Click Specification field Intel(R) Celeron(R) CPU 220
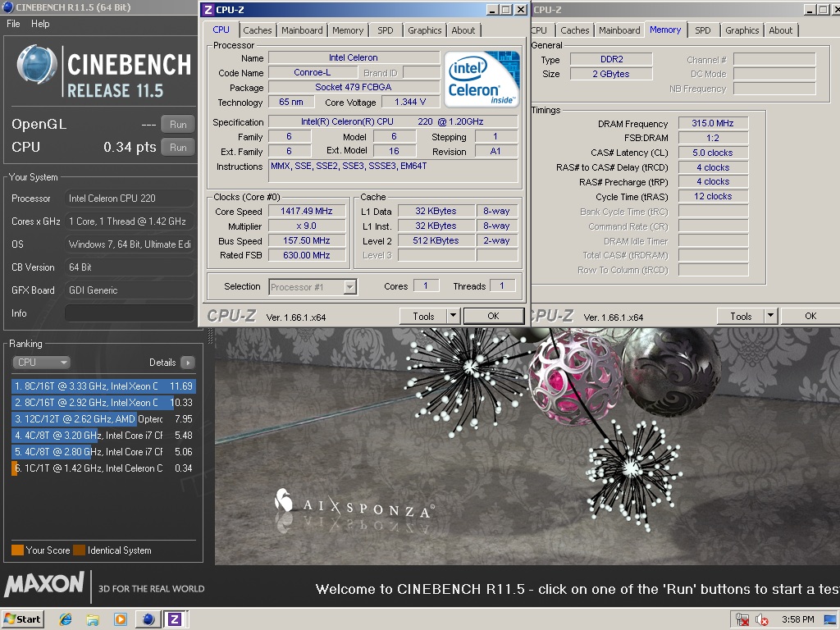 393,122
